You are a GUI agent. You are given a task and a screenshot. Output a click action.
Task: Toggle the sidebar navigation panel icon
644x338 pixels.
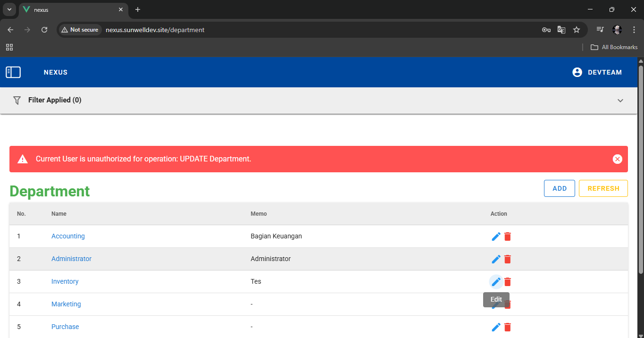pos(13,72)
